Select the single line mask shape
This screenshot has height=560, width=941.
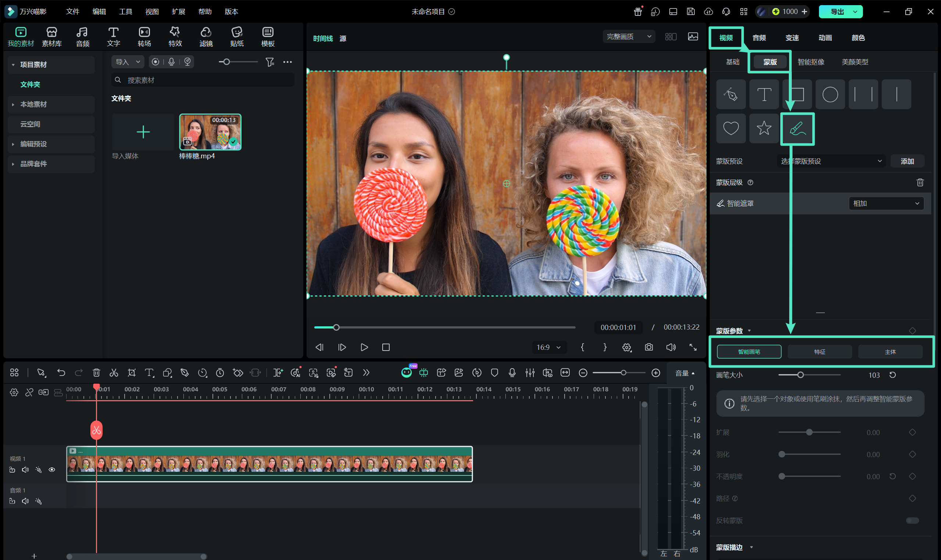tap(897, 94)
